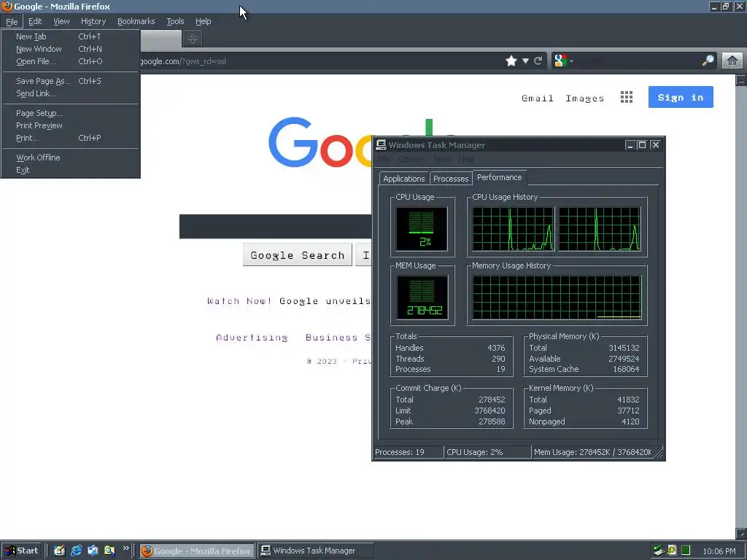Choose Exit from the File menu
Screen dimensions: 747x560
[x=71, y=169]
